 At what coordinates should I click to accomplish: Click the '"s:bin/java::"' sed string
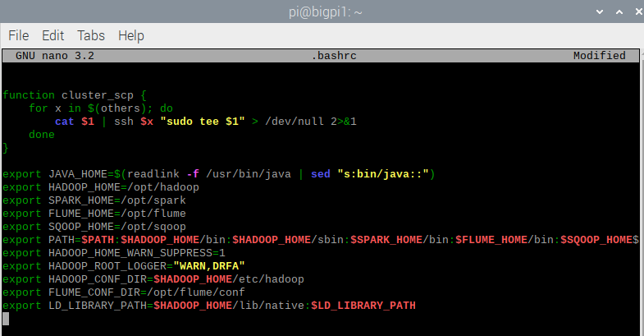tap(383, 174)
